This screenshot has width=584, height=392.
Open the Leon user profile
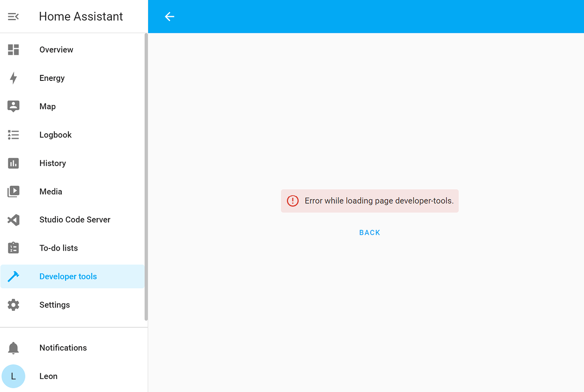point(72,376)
